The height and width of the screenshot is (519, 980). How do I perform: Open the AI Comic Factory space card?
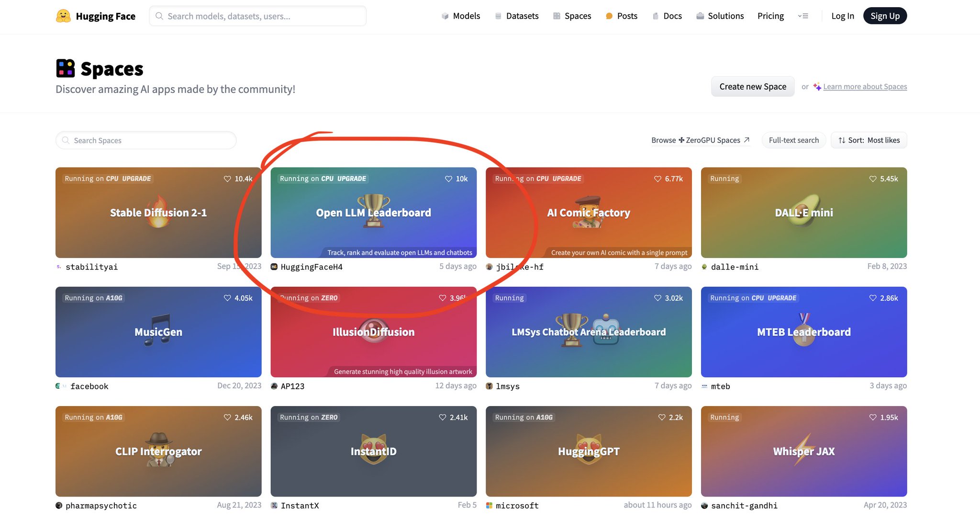[x=589, y=213]
